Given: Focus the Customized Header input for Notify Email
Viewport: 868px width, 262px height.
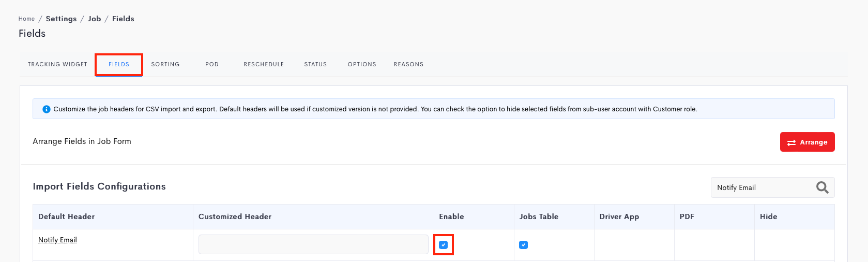Looking at the screenshot, I should point(313,244).
